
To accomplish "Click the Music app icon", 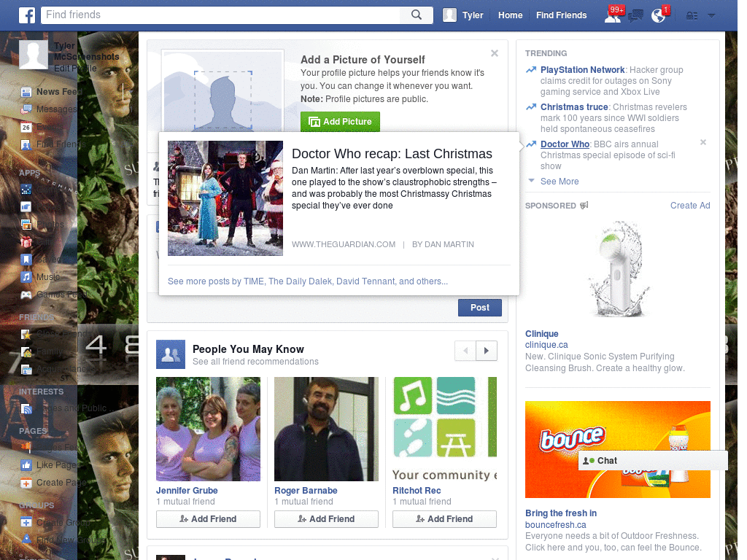I will tap(26, 277).
